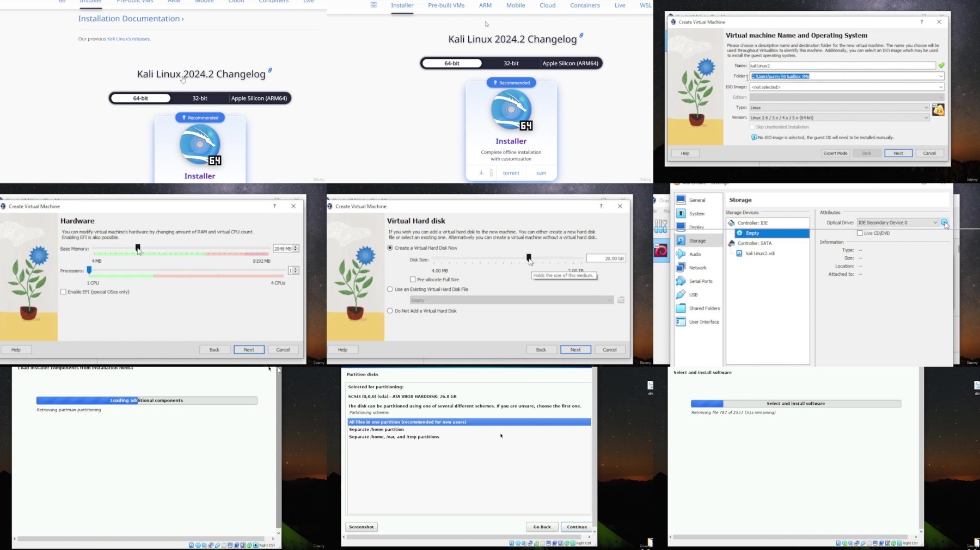The width and height of the screenshot is (980, 550).
Task: Click the Base Memory 2048 MB spinner
Action: 296,249
